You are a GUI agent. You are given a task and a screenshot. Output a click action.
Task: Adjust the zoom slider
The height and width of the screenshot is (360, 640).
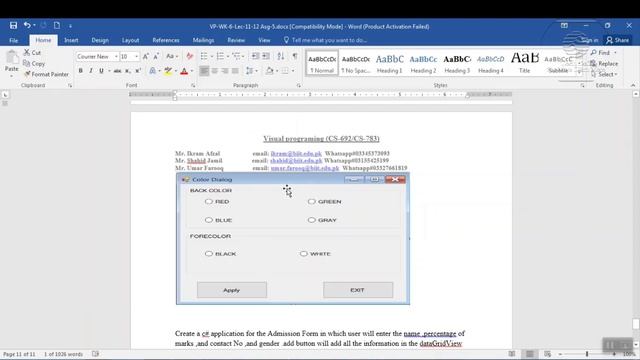(587, 354)
